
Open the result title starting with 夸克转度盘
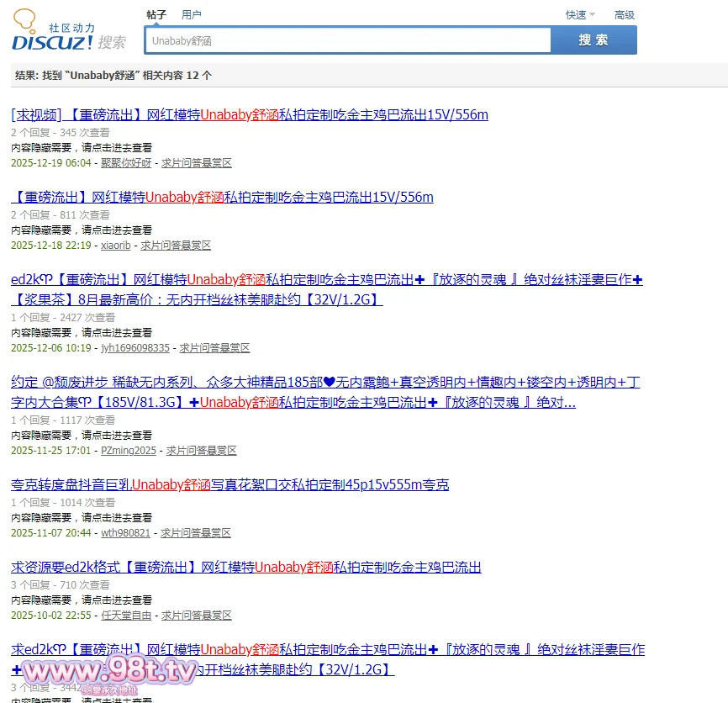tap(229, 484)
